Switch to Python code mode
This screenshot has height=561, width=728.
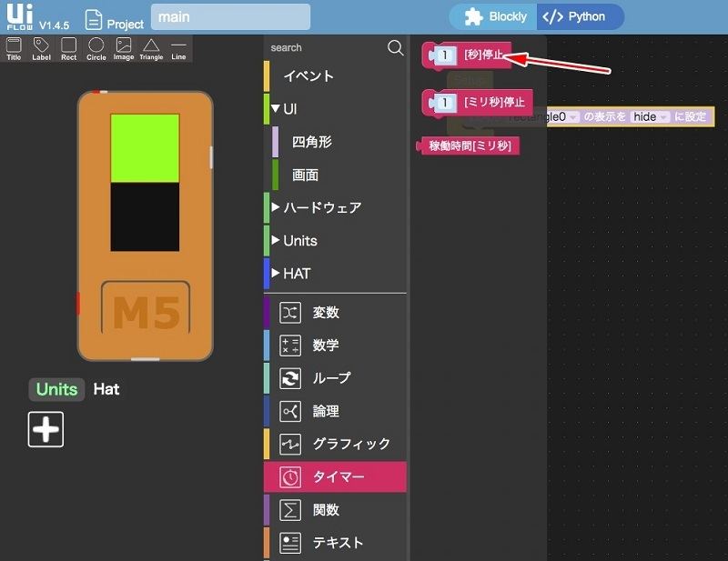click(580, 16)
